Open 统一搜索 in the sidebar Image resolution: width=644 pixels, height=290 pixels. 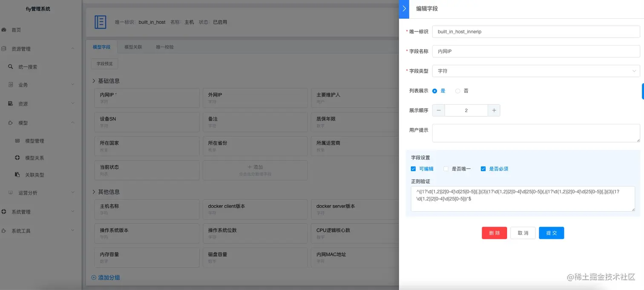[x=28, y=67]
